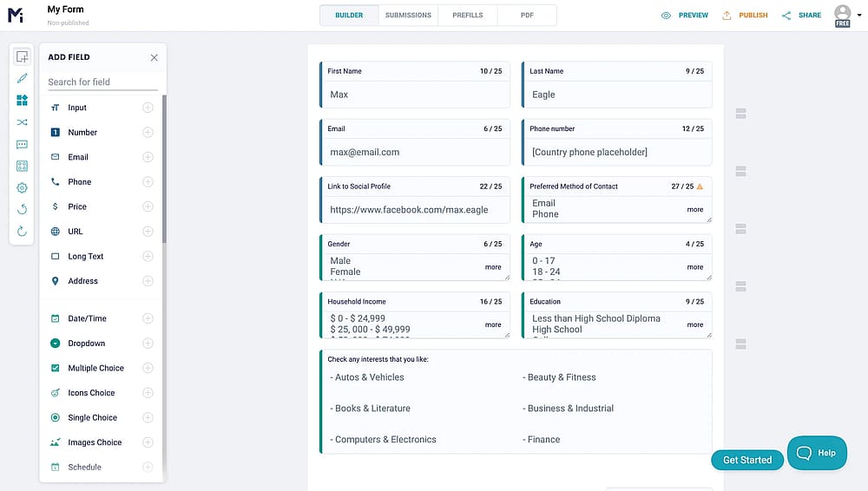Share the form

coord(801,16)
